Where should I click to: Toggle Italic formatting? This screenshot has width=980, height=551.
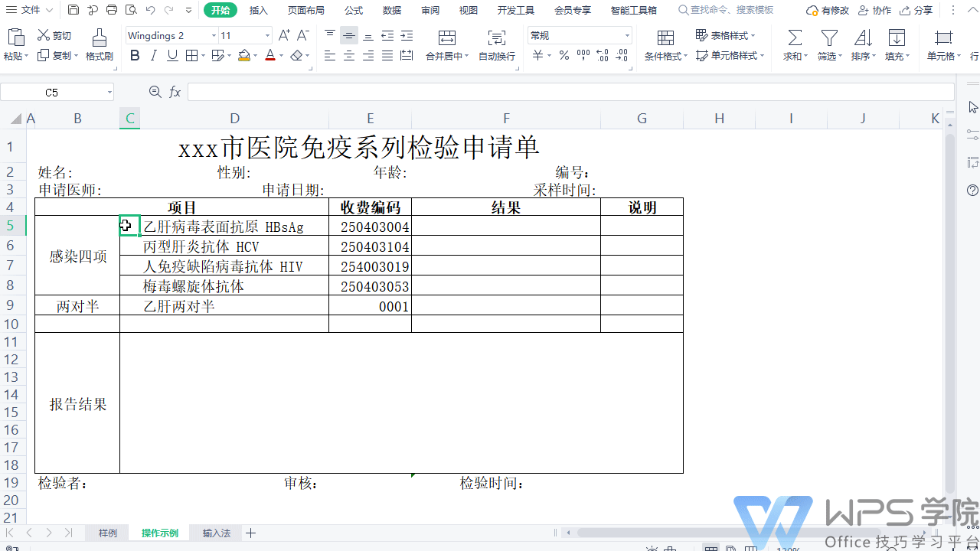pyautogui.click(x=153, y=55)
